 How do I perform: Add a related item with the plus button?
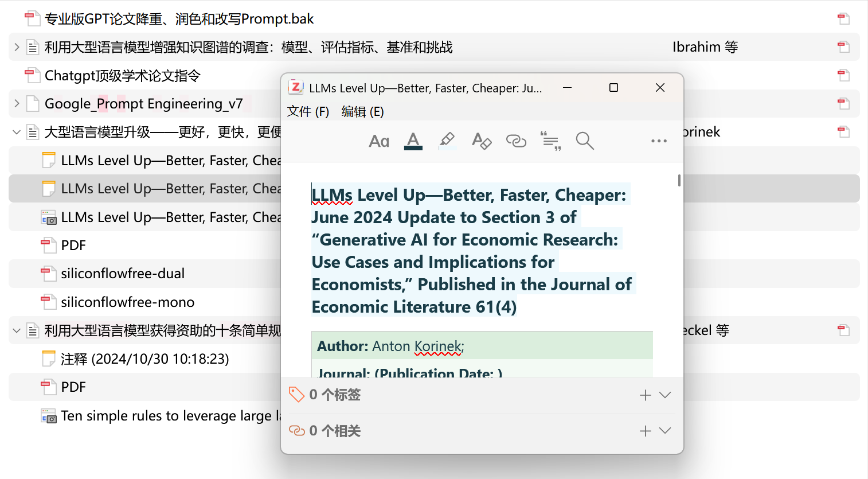645,430
